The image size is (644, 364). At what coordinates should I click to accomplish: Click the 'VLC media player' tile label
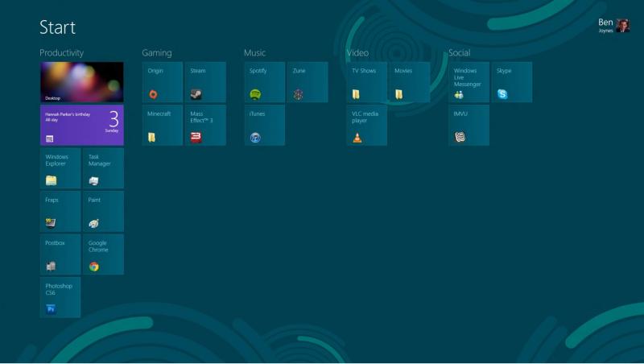coord(365,117)
